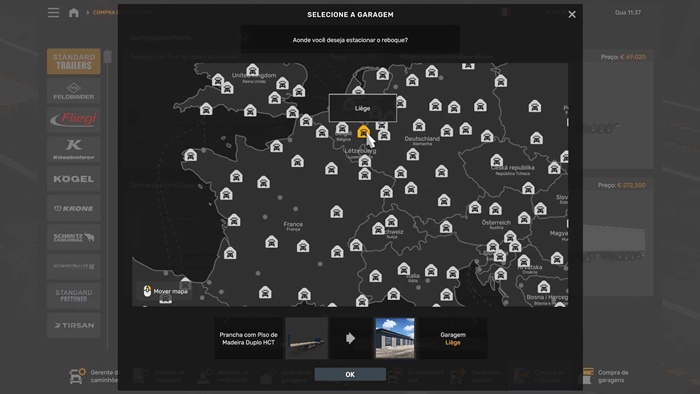Go to the home screen icon

(74, 12)
